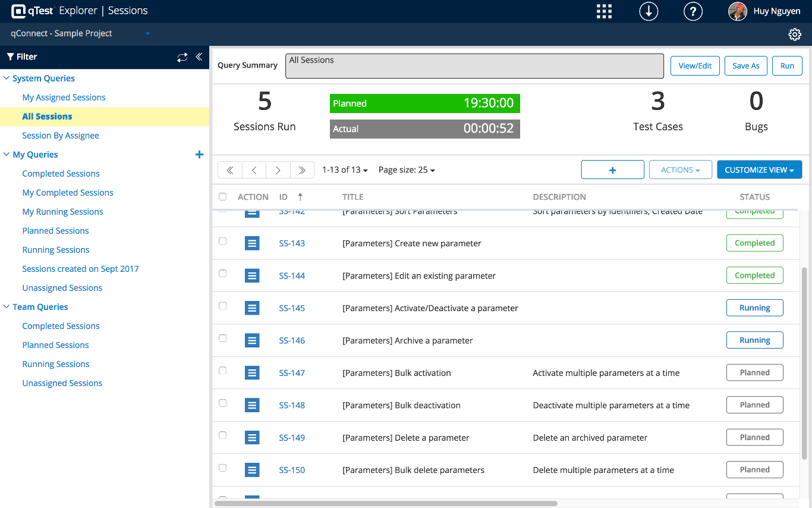Check the box for SS-148 row

[x=223, y=403]
